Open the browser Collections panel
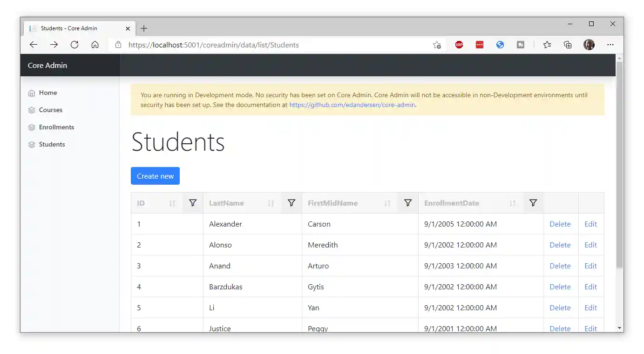Screen dimensions: 644x354 (567, 45)
